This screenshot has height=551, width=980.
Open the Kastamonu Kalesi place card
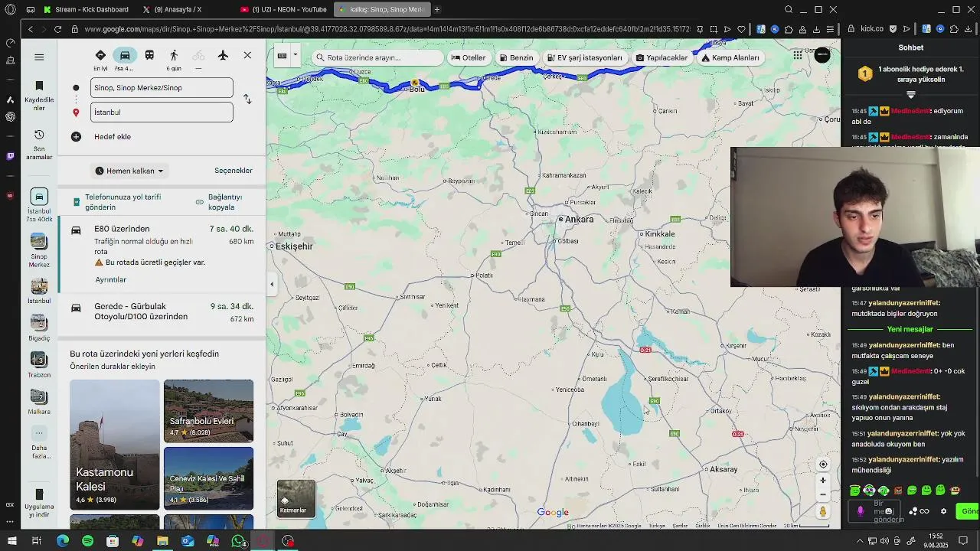(x=115, y=445)
